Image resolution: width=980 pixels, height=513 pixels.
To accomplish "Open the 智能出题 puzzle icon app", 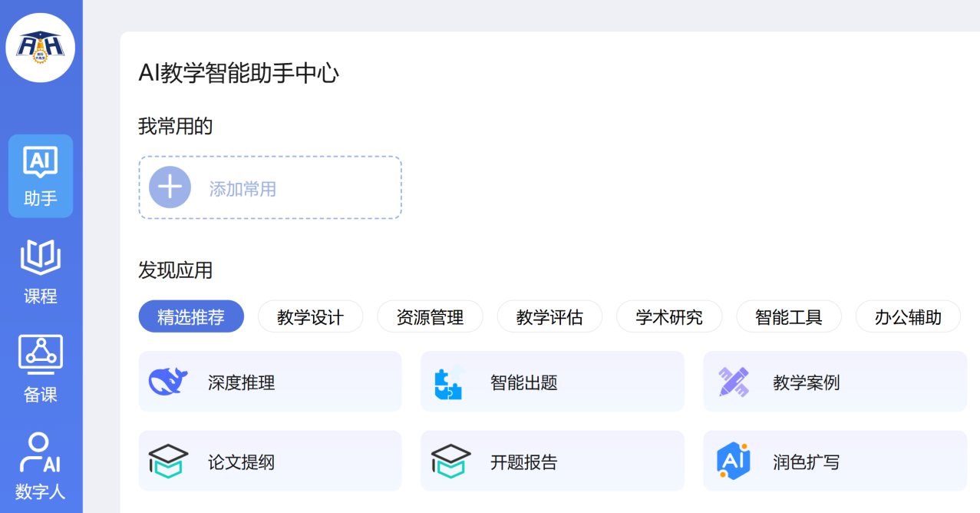I will [x=449, y=382].
